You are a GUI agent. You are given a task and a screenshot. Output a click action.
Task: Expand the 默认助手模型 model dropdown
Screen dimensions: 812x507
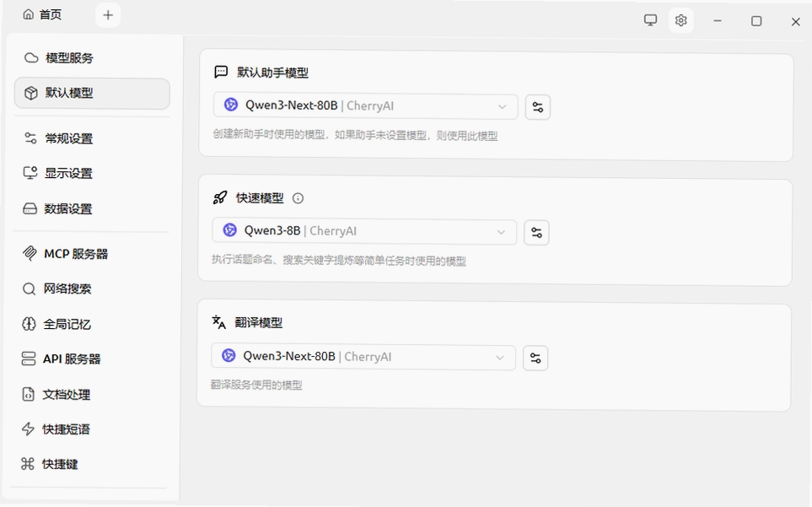pos(366,106)
